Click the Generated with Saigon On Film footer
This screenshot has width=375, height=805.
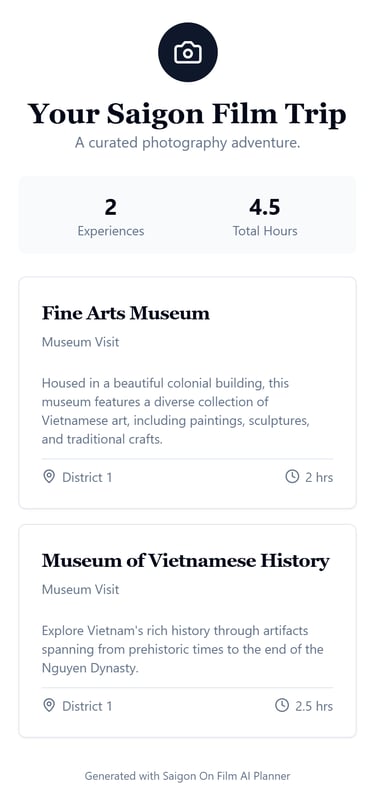188,776
